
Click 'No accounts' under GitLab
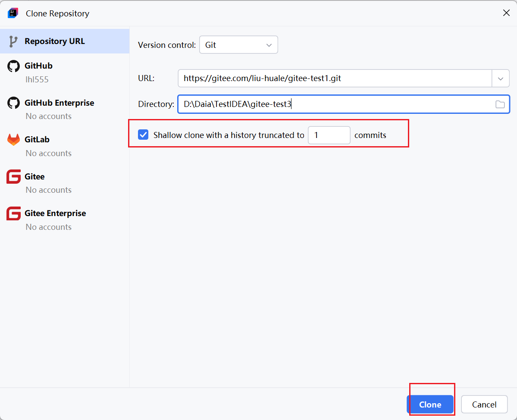tap(48, 154)
